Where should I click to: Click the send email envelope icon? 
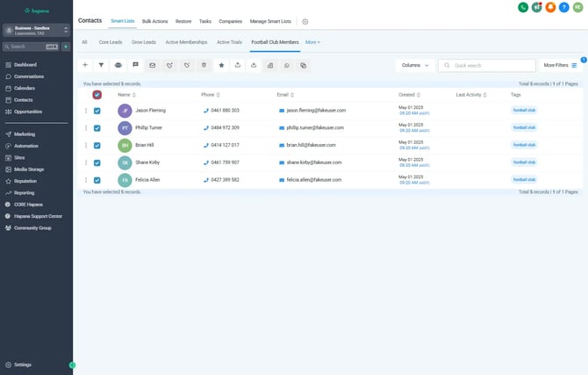(152, 65)
